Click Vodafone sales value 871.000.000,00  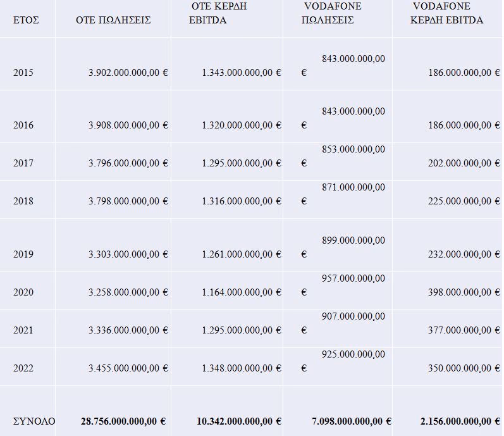(x=353, y=187)
